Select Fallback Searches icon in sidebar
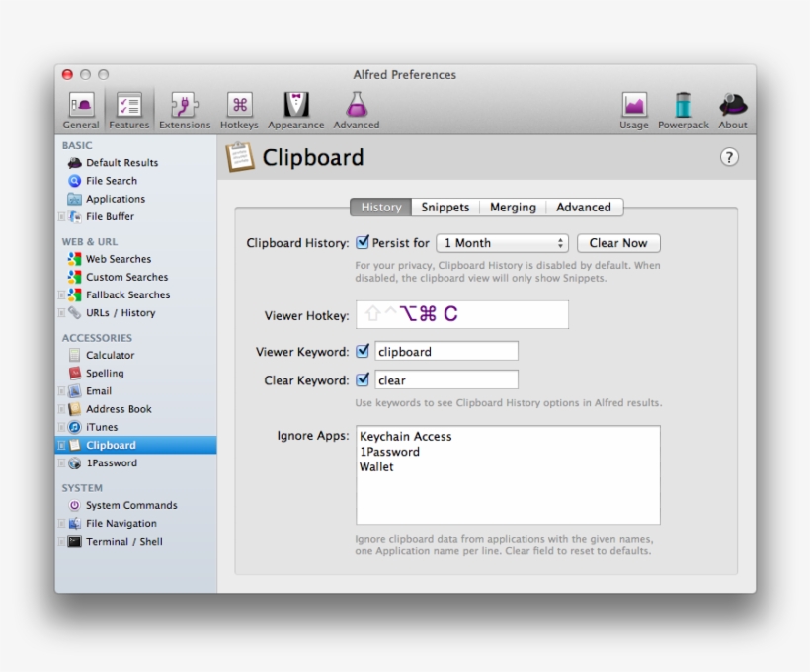This screenshot has width=810, height=672. click(75, 295)
